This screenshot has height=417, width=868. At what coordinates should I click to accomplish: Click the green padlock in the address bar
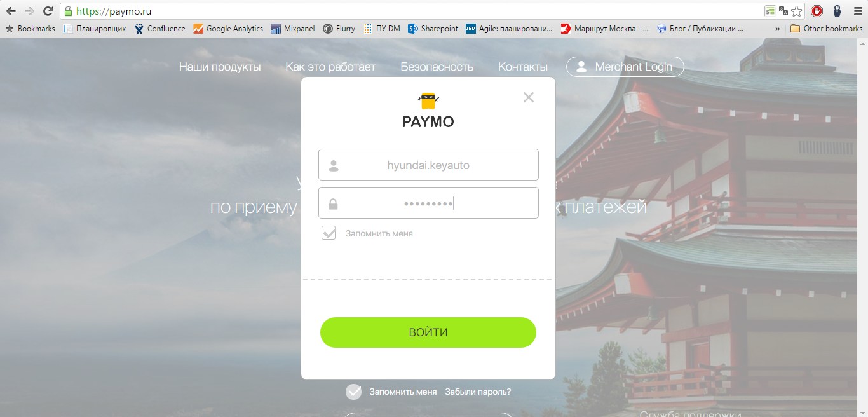tap(69, 11)
